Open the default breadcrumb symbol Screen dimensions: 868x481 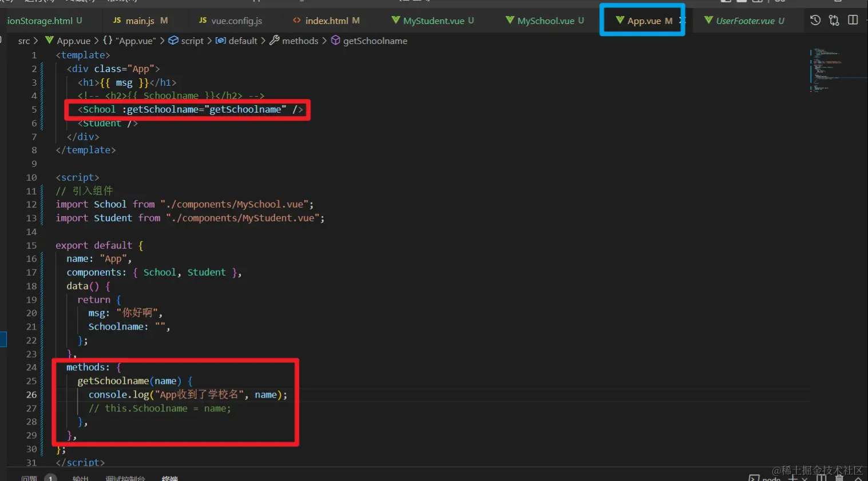(x=236, y=41)
